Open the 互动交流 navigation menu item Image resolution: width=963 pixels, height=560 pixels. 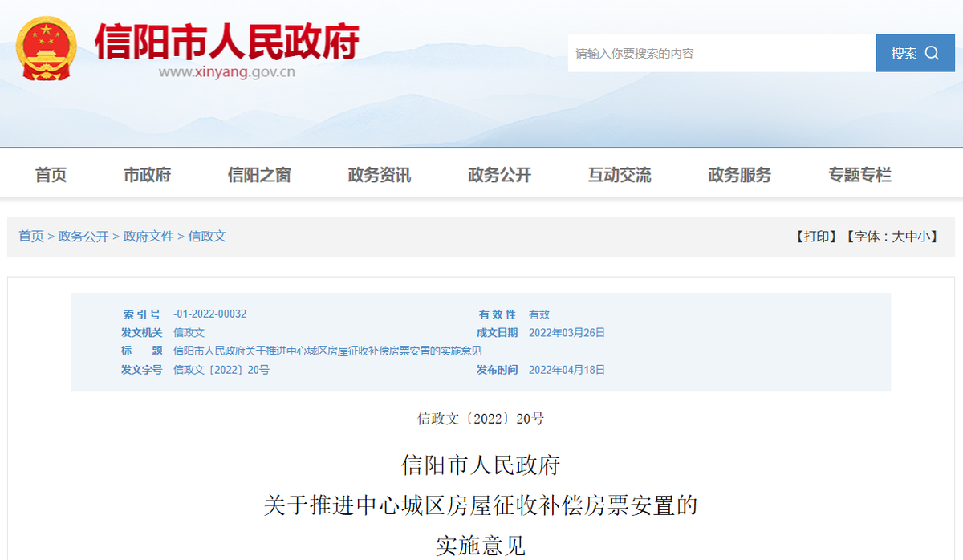pos(620,175)
